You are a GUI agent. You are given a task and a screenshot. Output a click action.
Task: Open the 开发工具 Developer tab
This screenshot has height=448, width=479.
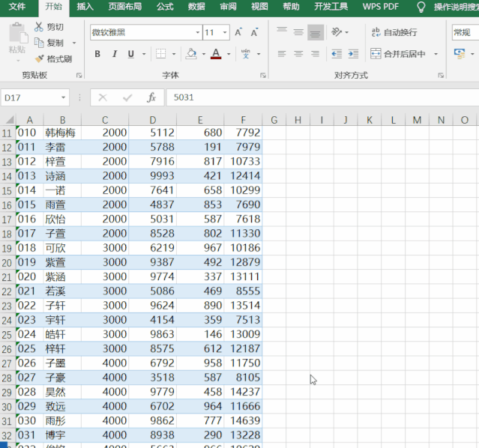click(331, 7)
